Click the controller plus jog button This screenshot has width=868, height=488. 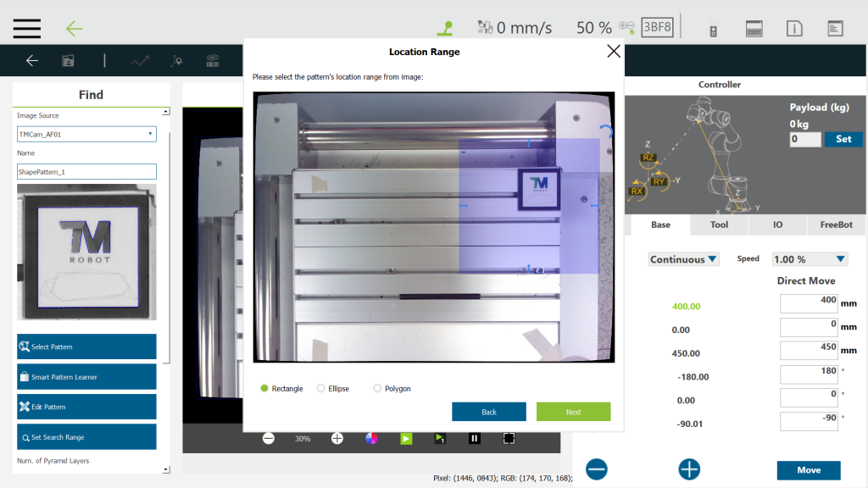coord(689,469)
